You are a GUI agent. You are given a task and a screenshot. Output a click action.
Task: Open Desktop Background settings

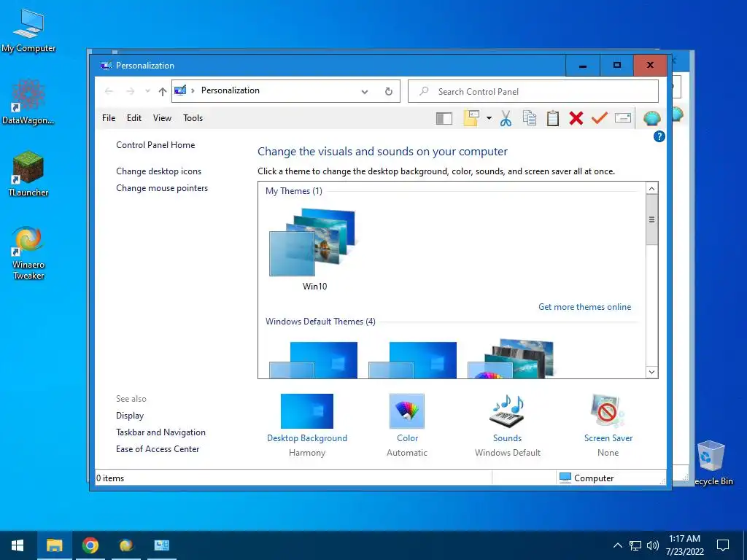tap(307, 411)
